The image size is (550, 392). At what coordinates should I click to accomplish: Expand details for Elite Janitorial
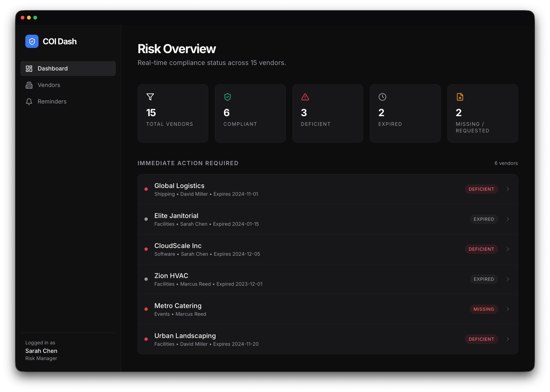tap(508, 219)
